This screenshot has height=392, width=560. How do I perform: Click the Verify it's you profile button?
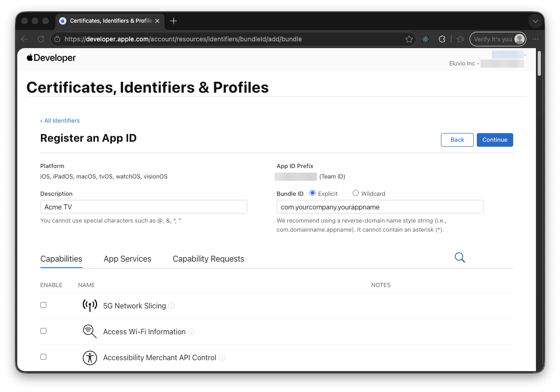click(498, 39)
